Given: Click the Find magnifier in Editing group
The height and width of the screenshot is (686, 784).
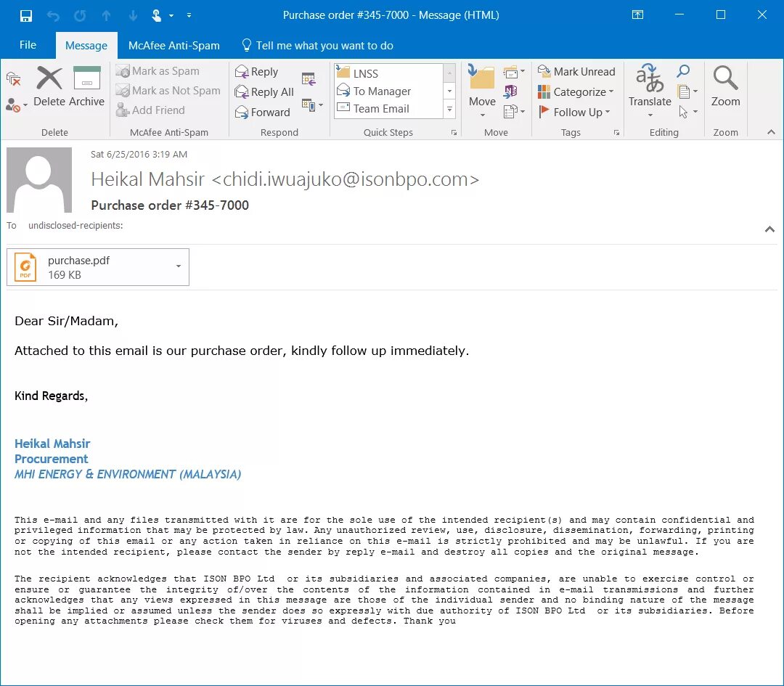Looking at the screenshot, I should [683, 71].
